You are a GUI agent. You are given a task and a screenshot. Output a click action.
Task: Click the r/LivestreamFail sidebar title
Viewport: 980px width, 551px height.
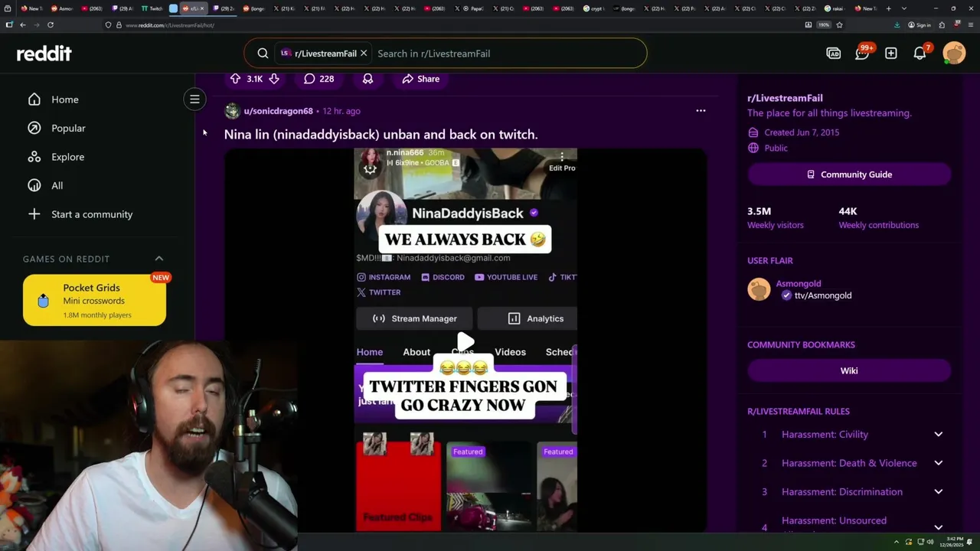point(785,98)
